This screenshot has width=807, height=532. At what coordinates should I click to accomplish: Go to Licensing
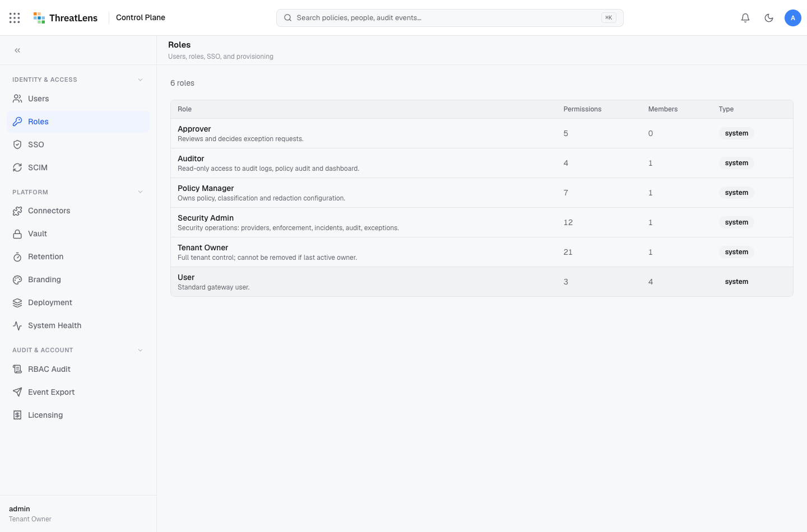tap(78, 415)
